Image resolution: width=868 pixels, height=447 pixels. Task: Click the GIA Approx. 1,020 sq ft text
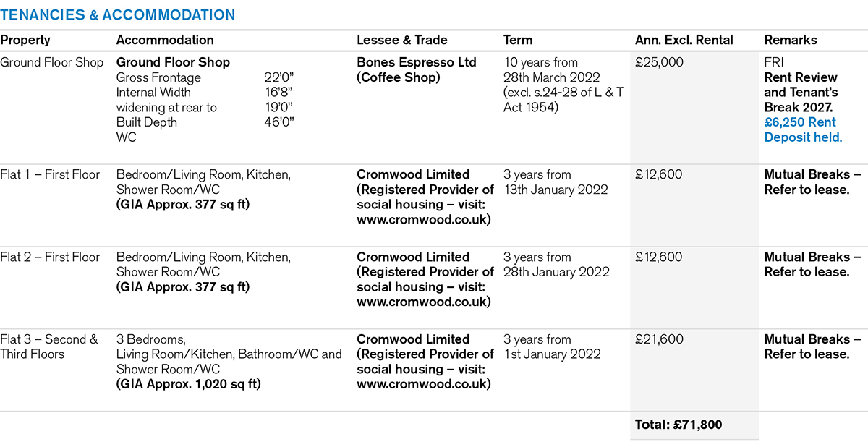coord(189,385)
